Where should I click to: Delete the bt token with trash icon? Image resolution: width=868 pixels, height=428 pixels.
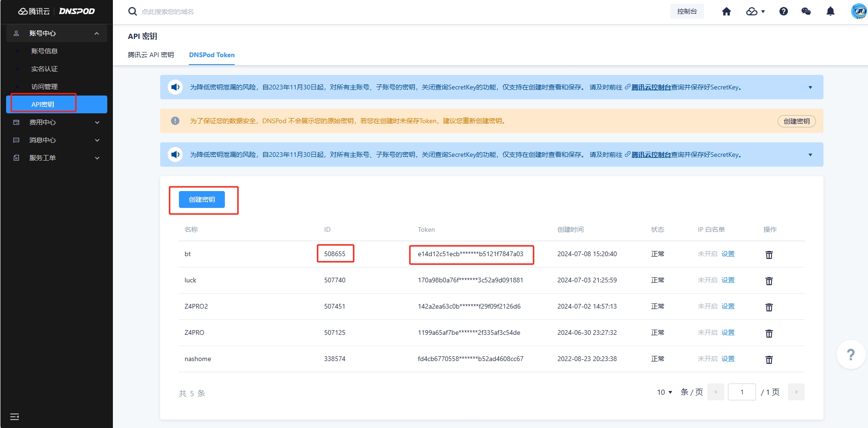(x=769, y=255)
